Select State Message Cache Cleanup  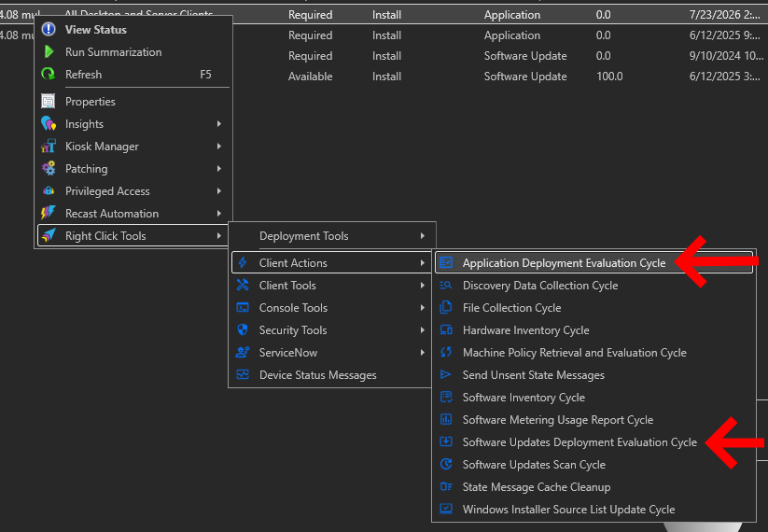593,486
